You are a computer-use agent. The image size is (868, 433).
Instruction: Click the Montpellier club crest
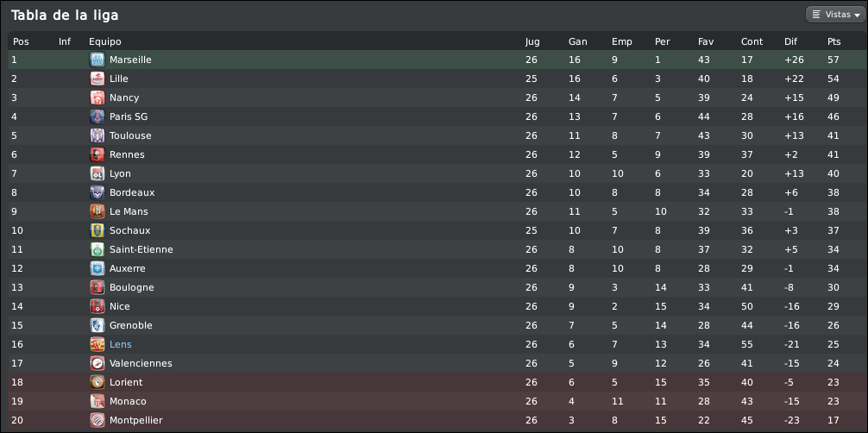(x=97, y=420)
